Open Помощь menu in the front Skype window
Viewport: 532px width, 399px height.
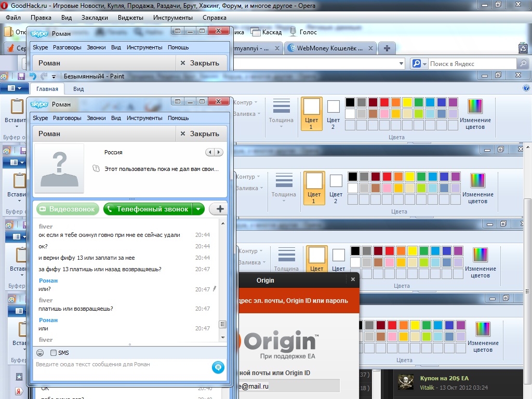click(178, 118)
